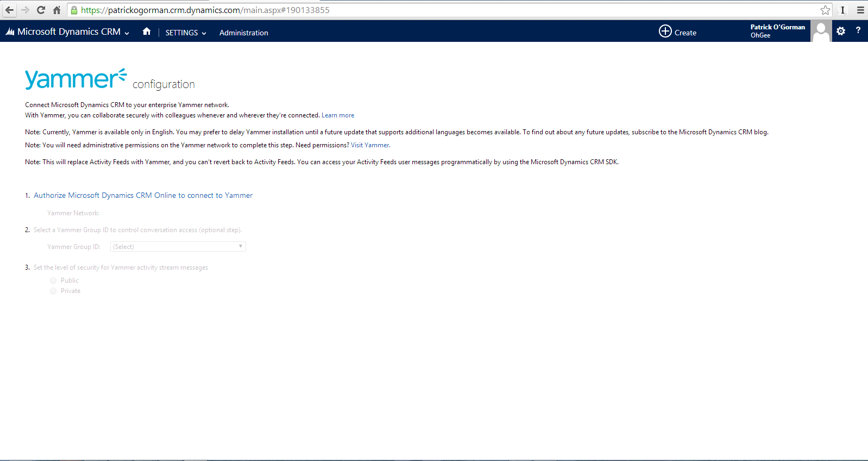Click the browser back arrow

click(9, 10)
